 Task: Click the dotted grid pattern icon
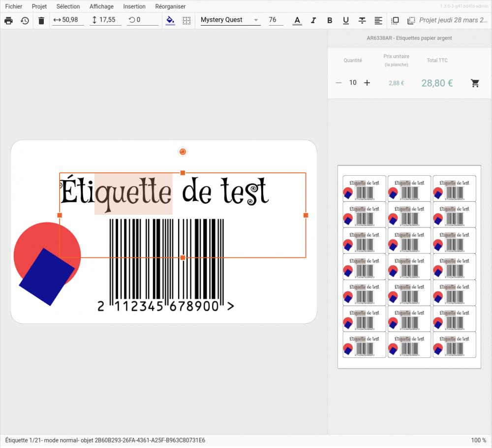[186, 20]
